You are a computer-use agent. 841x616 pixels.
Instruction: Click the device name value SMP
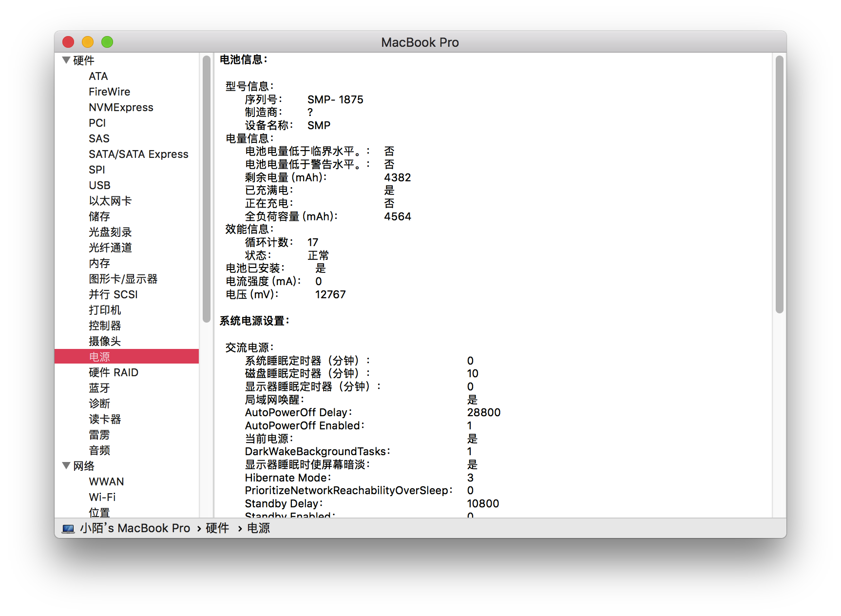[x=319, y=125]
